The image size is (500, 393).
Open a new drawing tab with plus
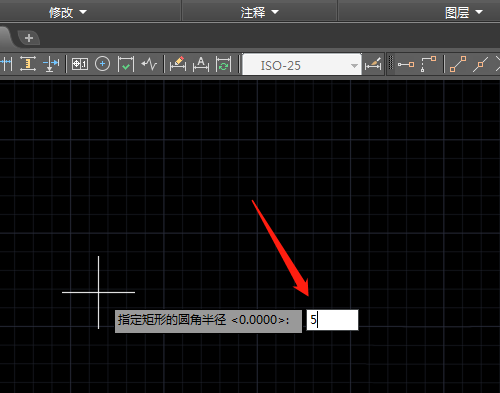tap(29, 38)
